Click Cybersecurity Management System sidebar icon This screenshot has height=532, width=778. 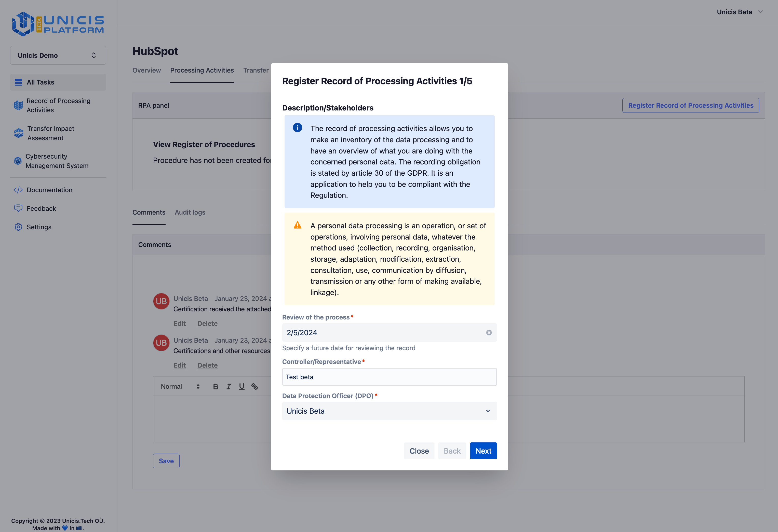click(18, 161)
